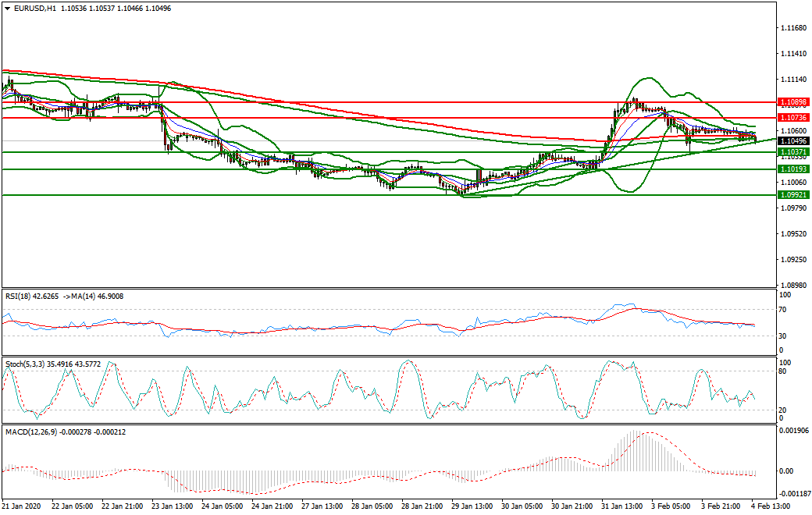Select the current price marker 1.10496
Screen dimensions: 812x515
792,140
